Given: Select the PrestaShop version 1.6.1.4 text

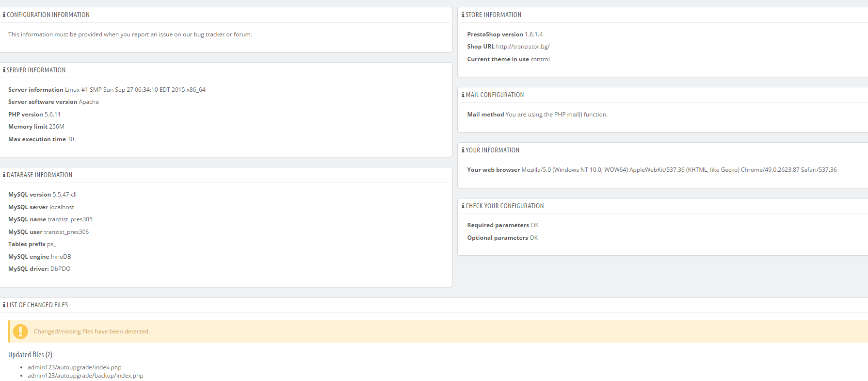Looking at the screenshot, I should coord(505,34).
